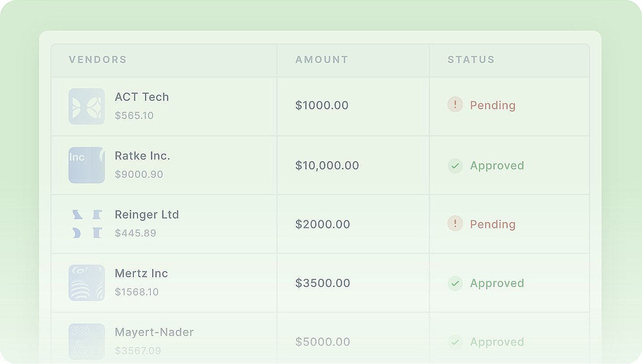Select the Ratke Inc. company logo

coord(86,165)
